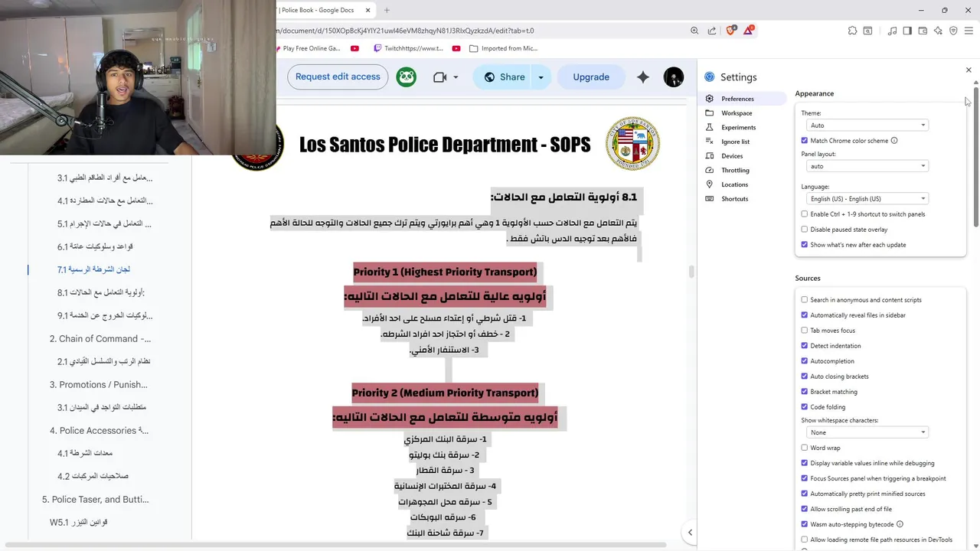The height and width of the screenshot is (551, 980).
Task: Open the Meet camera dropdown arrow
Action: [456, 77]
